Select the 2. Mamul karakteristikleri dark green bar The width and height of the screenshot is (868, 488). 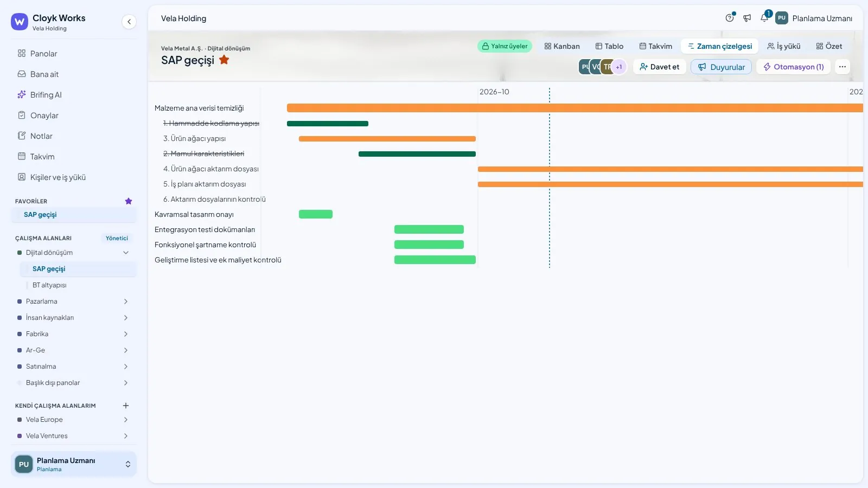(417, 154)
